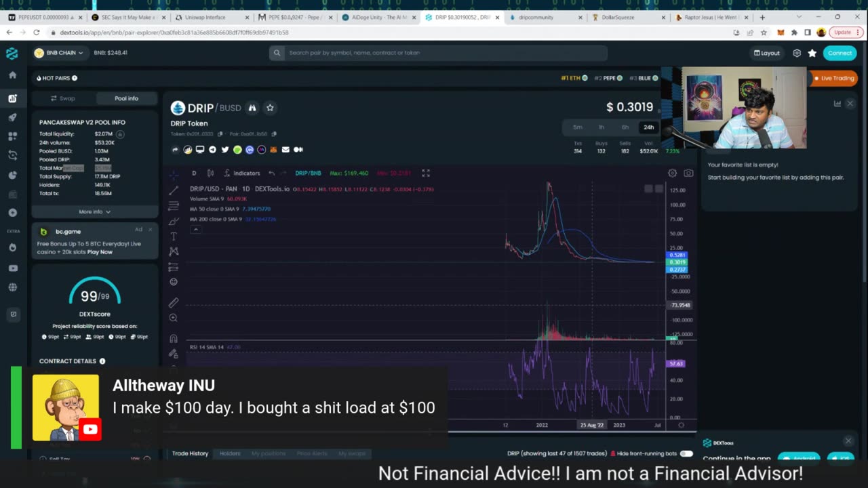Switch to the Swap tab
The image size is (868, 488).
[x=63, y=98]
